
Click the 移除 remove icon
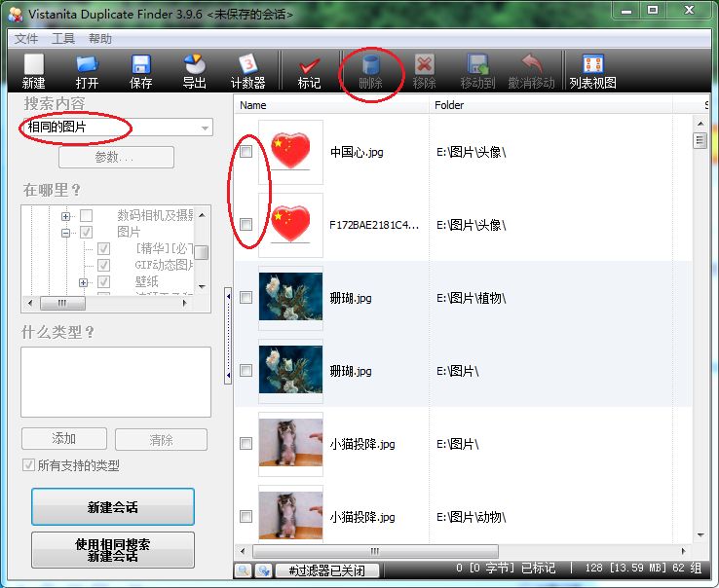424,71
